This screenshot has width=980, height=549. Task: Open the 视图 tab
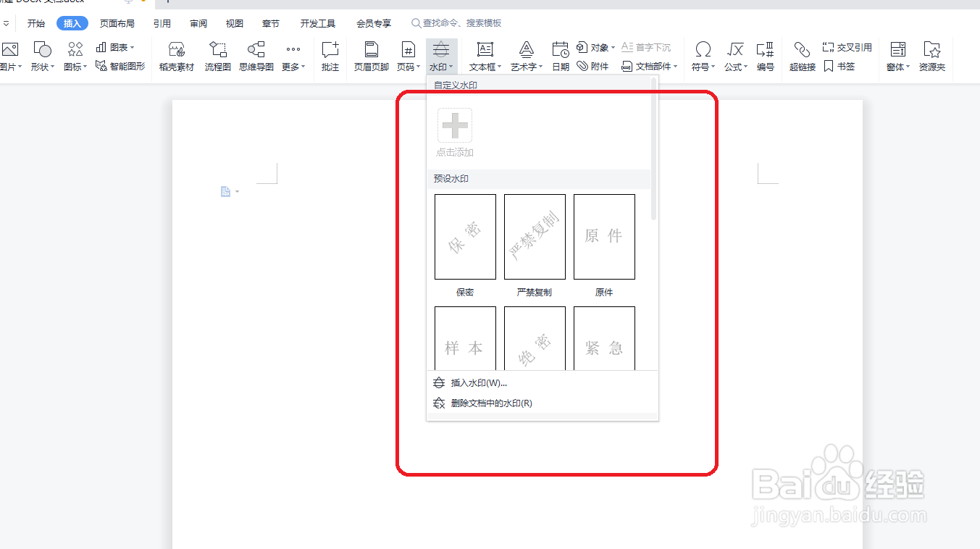coord(235,23)
